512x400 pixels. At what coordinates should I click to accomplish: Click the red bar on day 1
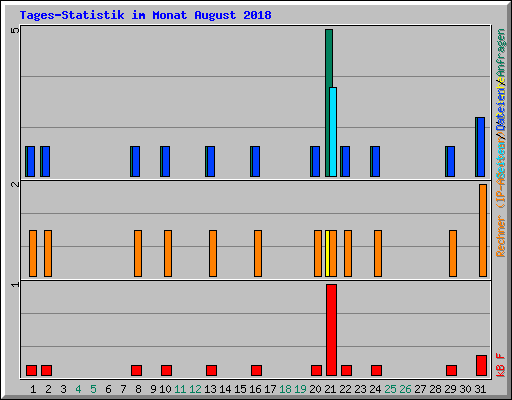(x=31, y=370)
